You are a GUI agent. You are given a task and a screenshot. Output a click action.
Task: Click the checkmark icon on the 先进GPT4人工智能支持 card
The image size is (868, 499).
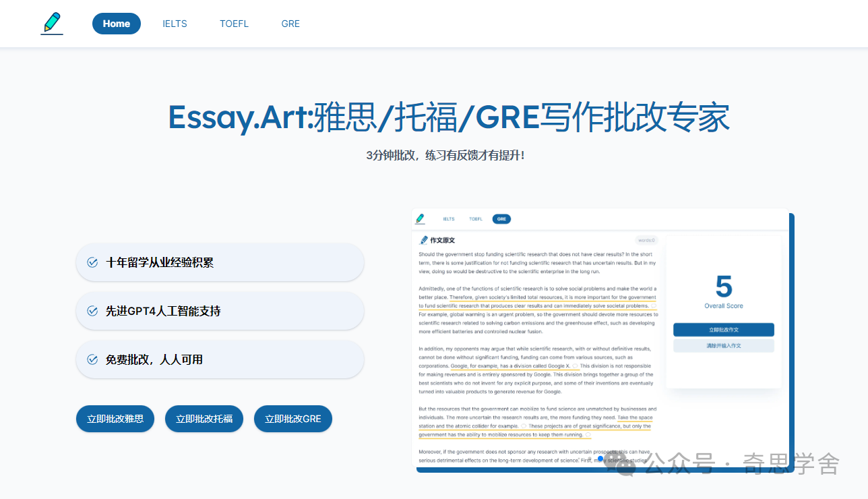coord(92,311)
